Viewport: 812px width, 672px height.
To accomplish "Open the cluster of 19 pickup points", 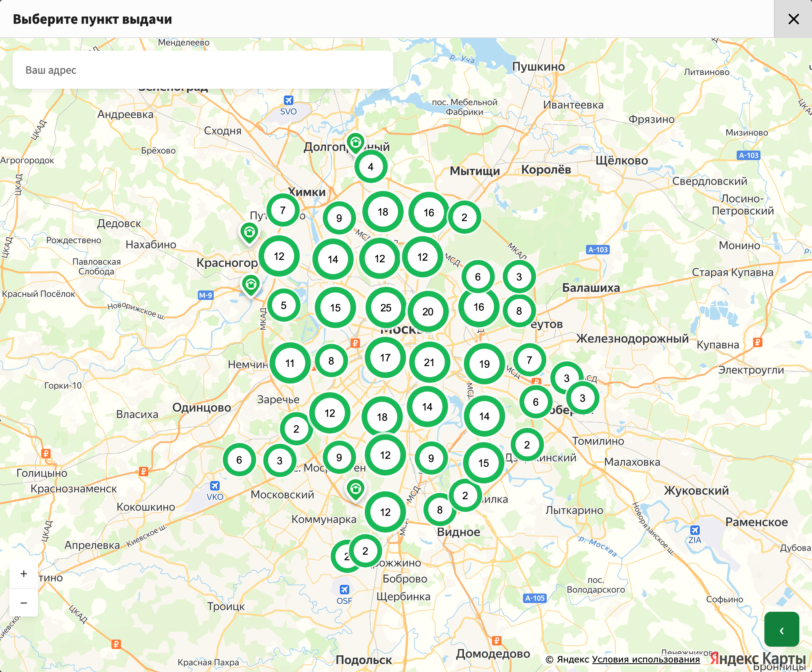I will pyautogui.click(x=484, y=364).
